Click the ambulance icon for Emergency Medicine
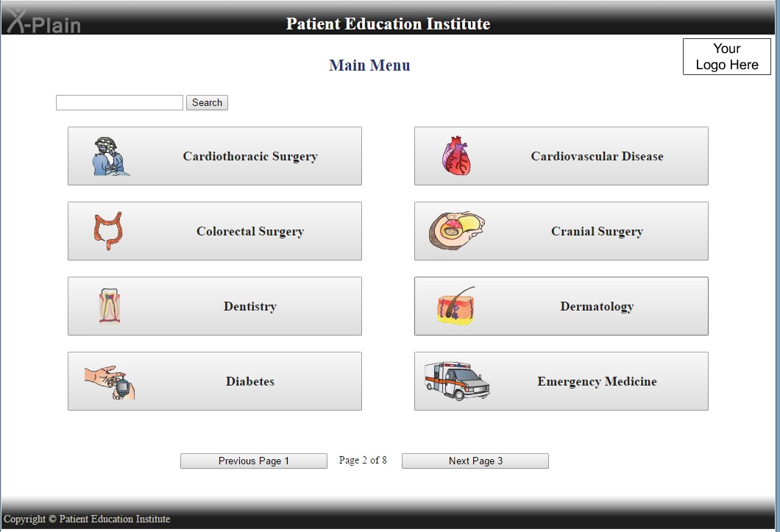The width and height of the screenshot is (780, 532). (x=457, y=381)
